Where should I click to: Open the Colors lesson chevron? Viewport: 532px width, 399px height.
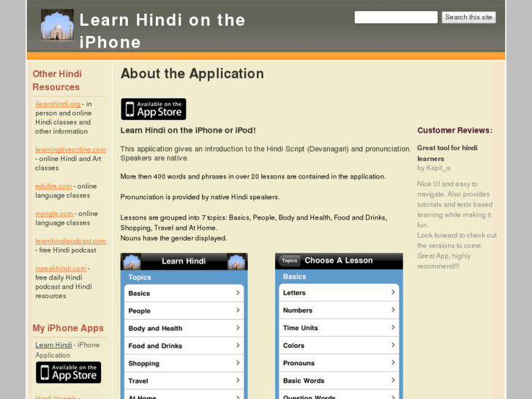point(393,345)
